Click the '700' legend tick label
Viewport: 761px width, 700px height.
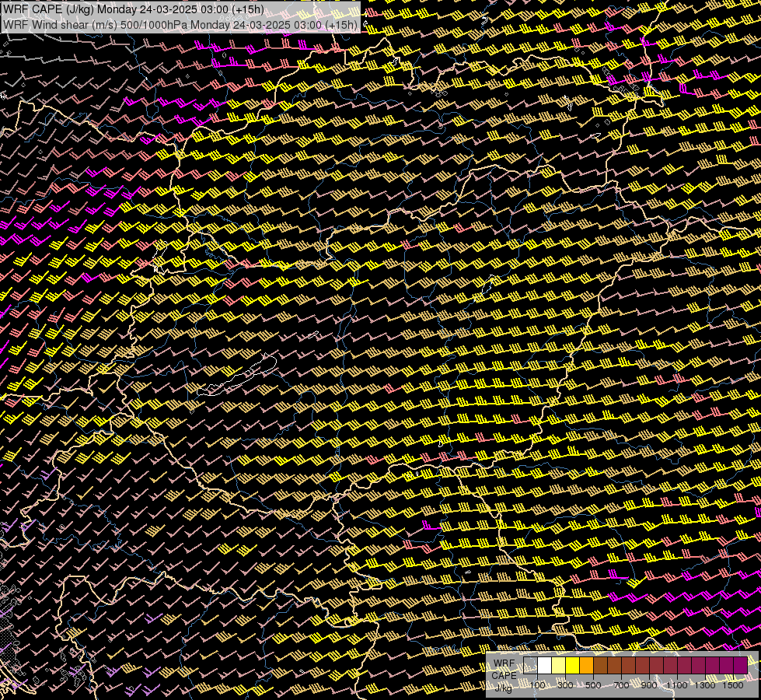coord(621,685)
